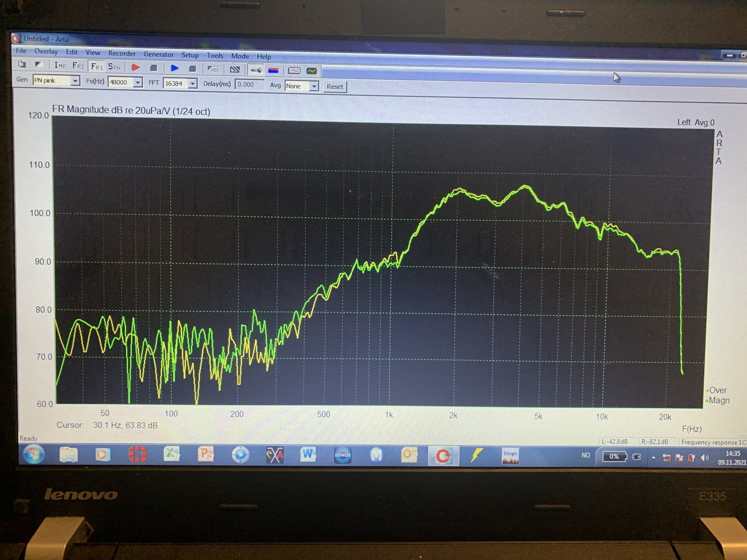Click the Magn legend label

click(x=719, y=400)
